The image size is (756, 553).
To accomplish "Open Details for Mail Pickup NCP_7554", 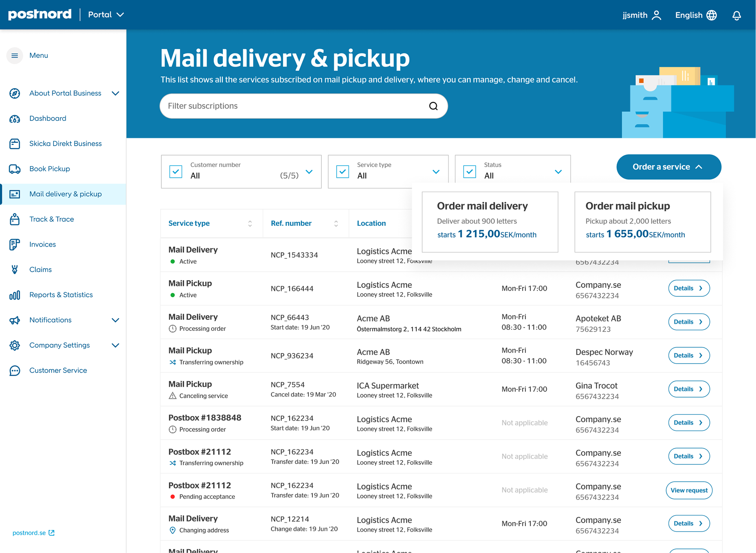I will [x=689, y=389].
